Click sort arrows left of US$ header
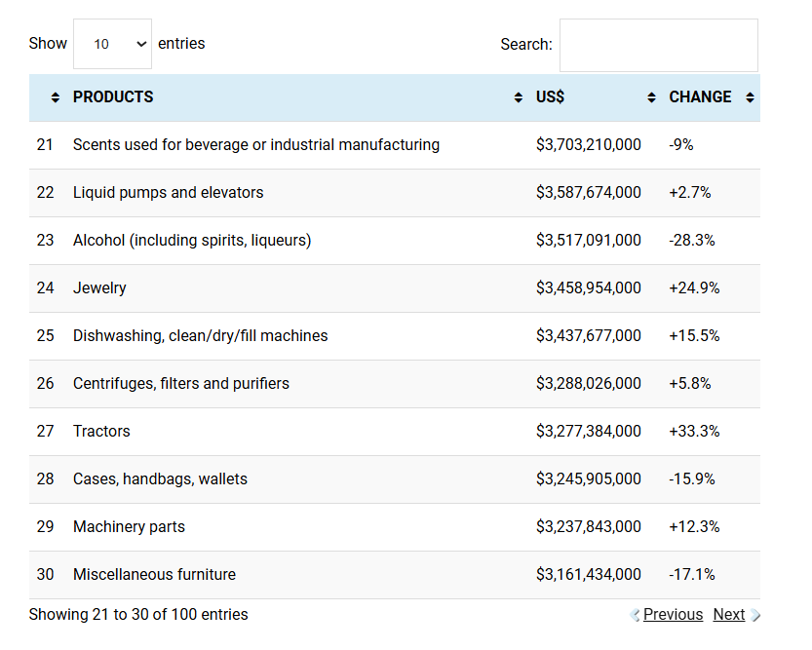The image size is (812, 650). coord(519,97)
